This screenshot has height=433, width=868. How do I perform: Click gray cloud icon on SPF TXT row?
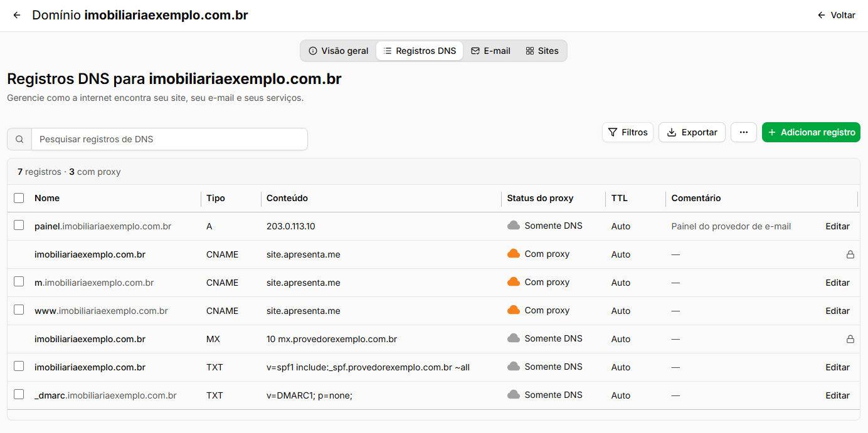click(514, 367)
